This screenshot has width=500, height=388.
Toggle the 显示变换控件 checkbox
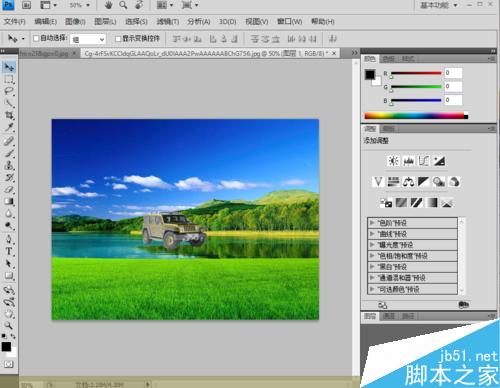[x=118, y=39]
